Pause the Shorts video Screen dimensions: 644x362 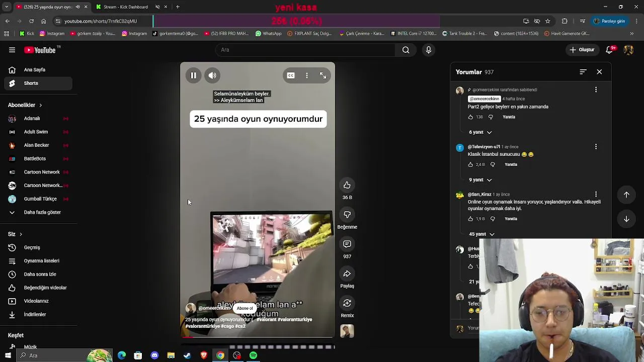pos(193,75)
